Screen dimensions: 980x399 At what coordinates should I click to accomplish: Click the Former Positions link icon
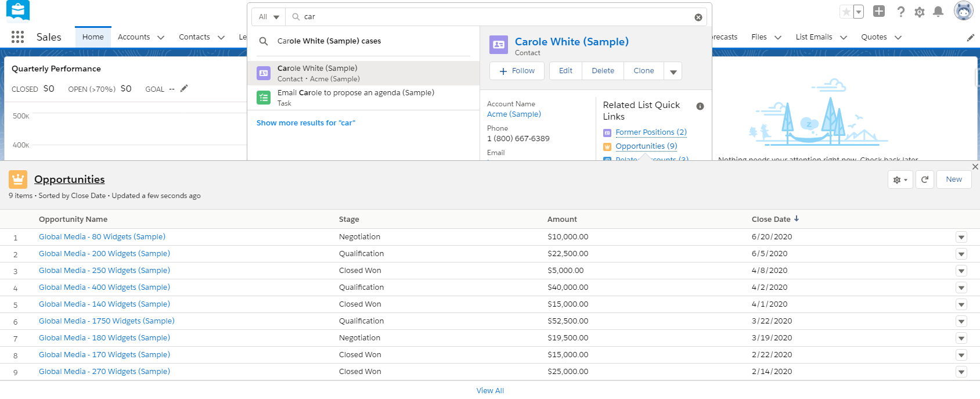coord(607,133)
